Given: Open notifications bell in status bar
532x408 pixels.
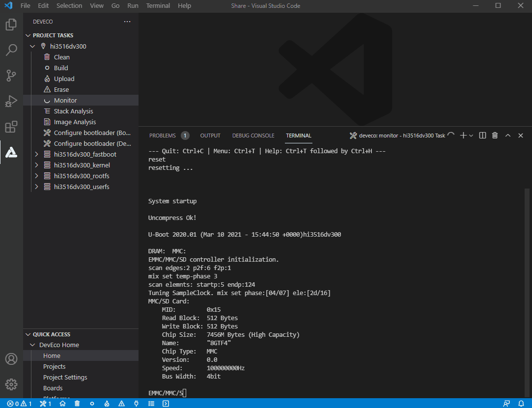Looking at the screenshot, I should click(x=521, y=404).
